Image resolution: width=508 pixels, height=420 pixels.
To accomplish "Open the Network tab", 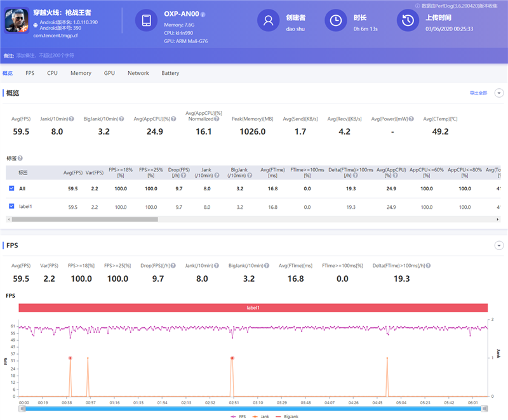I will click(x=138, y=73).
